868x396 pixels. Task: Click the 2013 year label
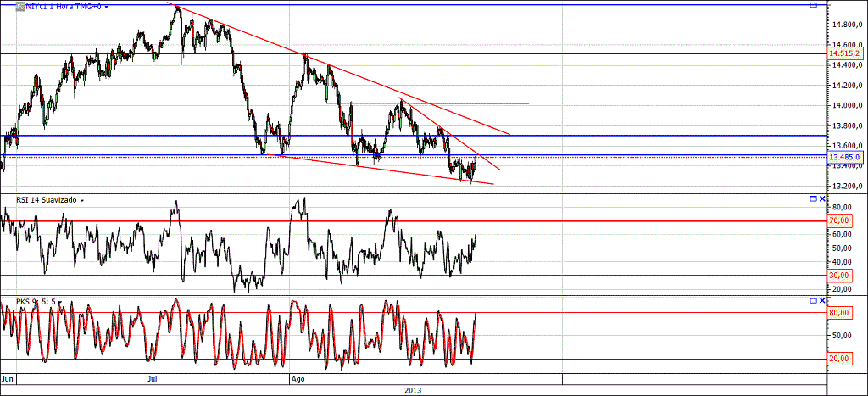(x=413, y=390)
